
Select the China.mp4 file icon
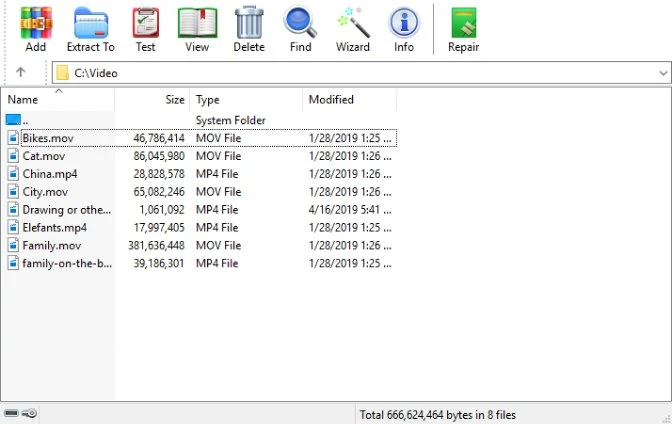(13, 174)
